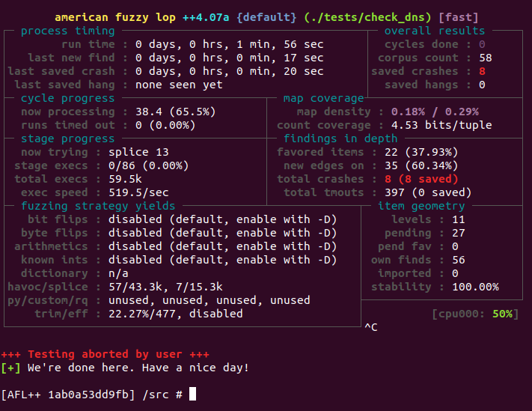The width and height of the screenshot is (532, 411).
Task: Click the havoc/splice value '57/43.3k, 7/15.3k'
Action: pyautogui.click(x=165, y=287)
